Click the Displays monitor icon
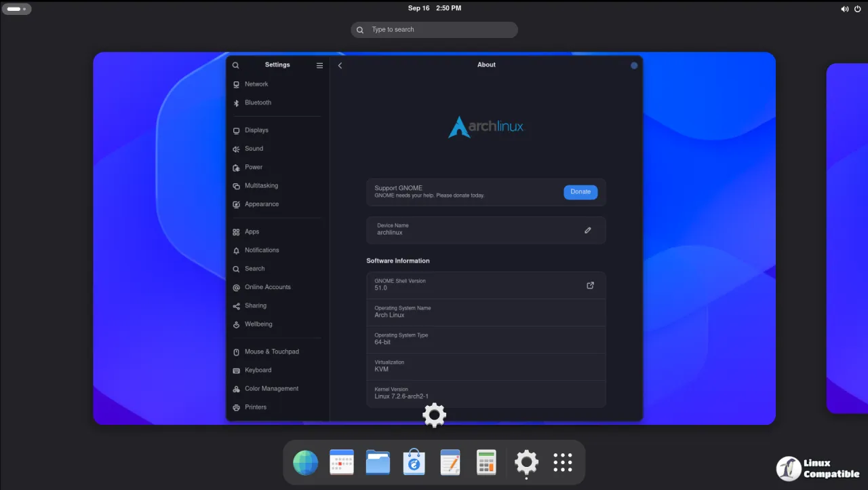Image resolution: width=868 pixels, height=490 pixels. pyautogui.click(x=236, y=130)
